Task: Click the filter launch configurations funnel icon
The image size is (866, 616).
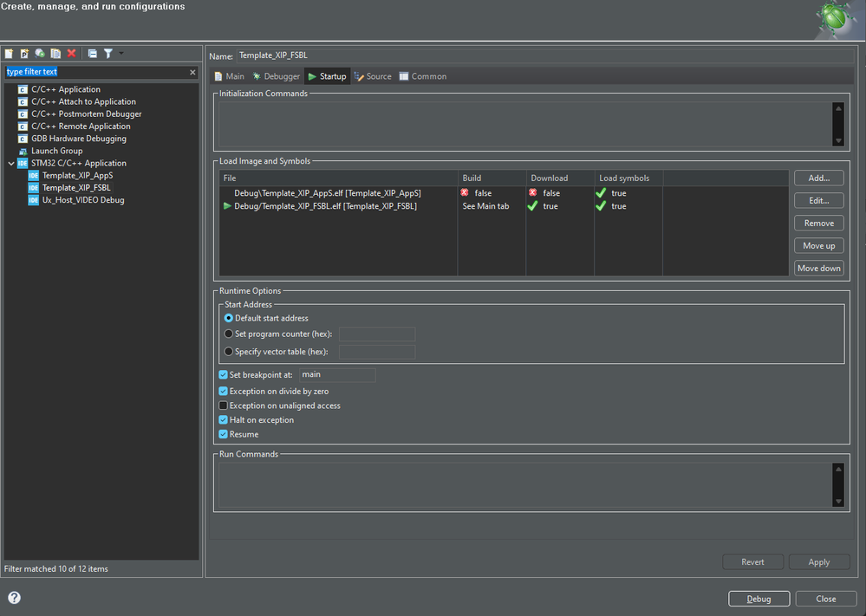Action: pyautogui.click(x=108, y=54)
